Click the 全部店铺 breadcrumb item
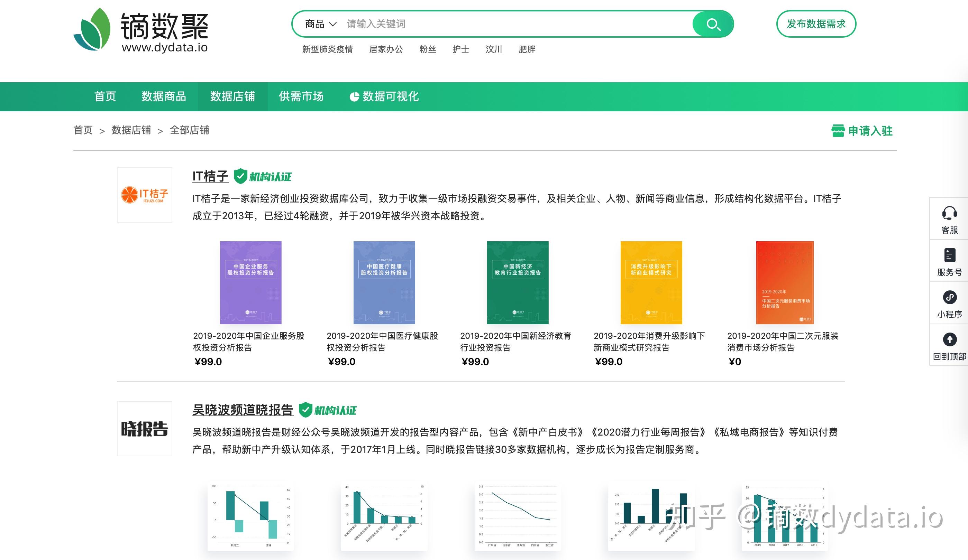 click(x=189, y=131)
